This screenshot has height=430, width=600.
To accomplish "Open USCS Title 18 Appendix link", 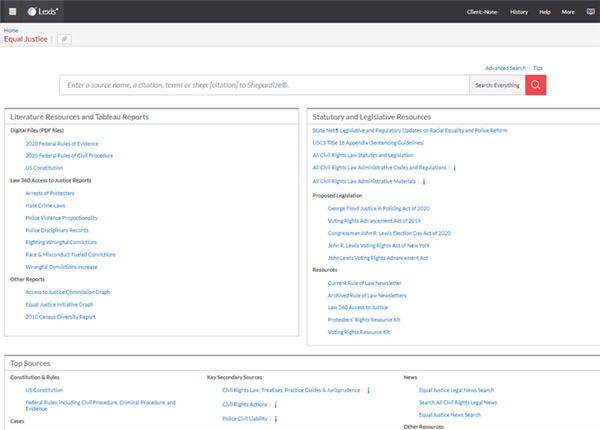I will point(368,143).
